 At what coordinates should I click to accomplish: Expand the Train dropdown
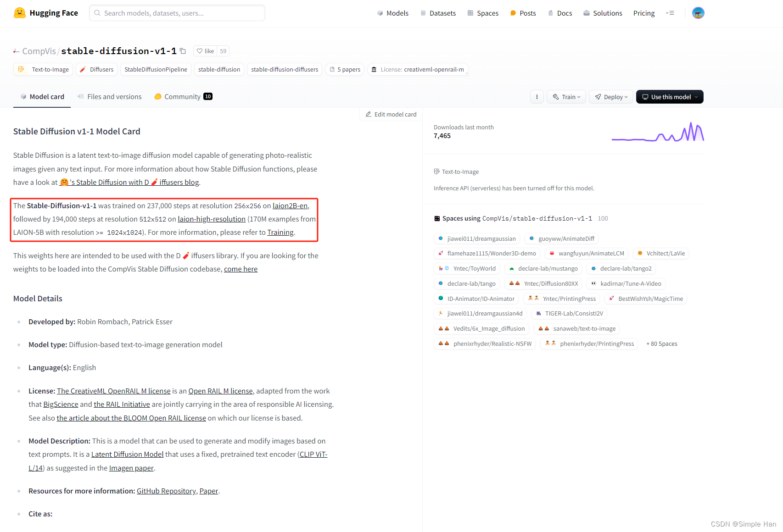click(566, 97)
